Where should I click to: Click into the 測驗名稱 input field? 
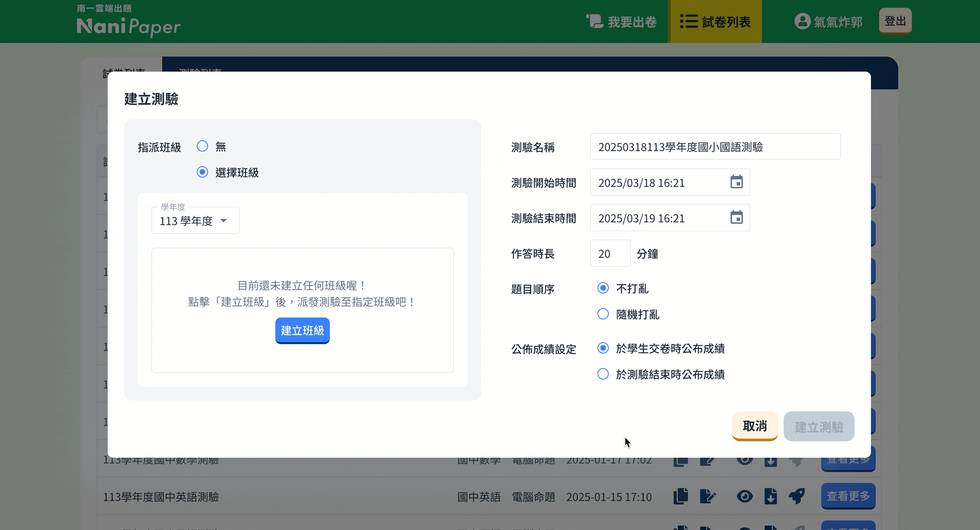(x=715, y=147)
